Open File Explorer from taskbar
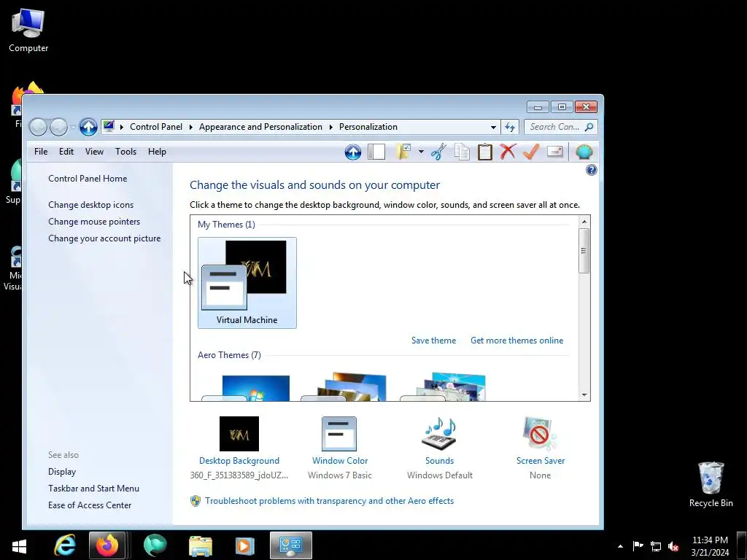The image size is (747, 560). [x=201, y=545]
